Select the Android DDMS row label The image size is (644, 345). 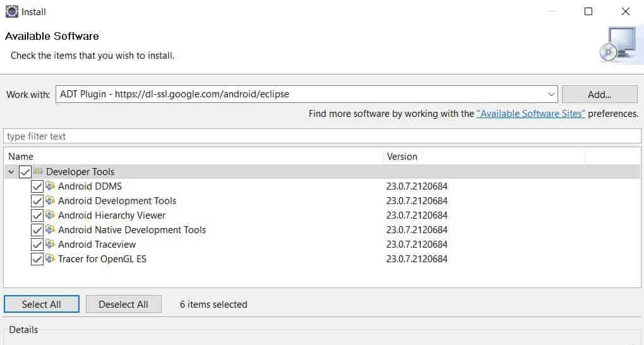click(90, 186)
